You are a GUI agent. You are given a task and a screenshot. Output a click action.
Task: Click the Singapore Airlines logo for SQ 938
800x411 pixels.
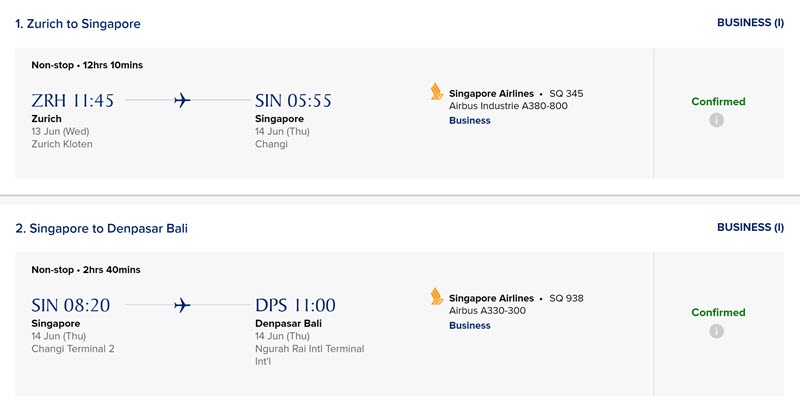coord(437,296)
